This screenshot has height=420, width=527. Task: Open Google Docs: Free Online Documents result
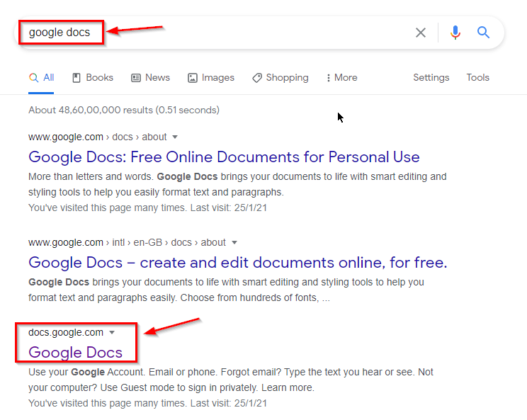(224, 157)
